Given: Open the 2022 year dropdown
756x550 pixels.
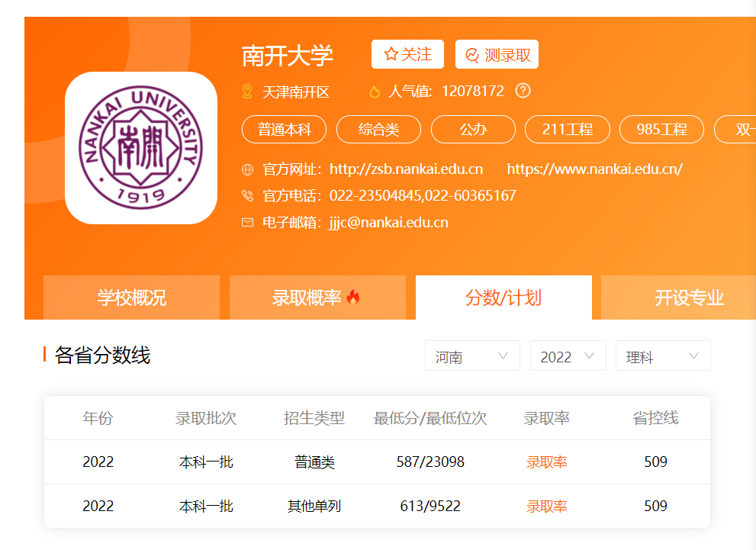Looking at the screenshot, I should [x=568, y=355].
